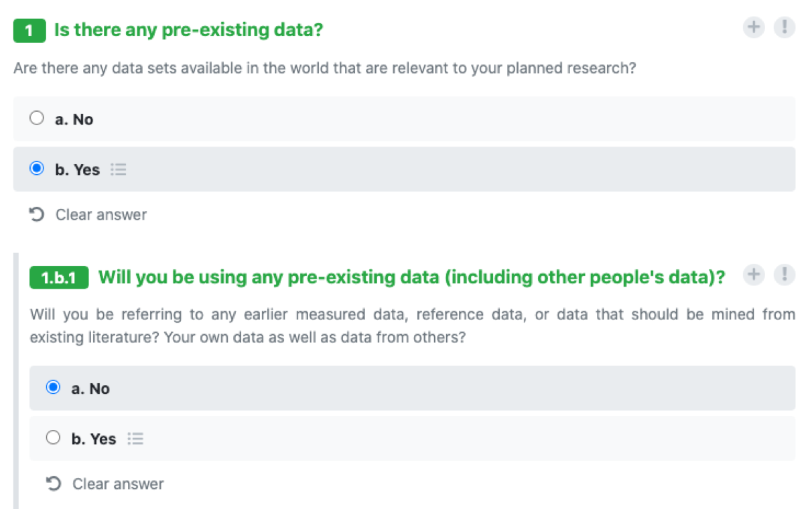Click the undo arrow icon beside question 1's Clear answer
The image size is (812, 509).
38,214
